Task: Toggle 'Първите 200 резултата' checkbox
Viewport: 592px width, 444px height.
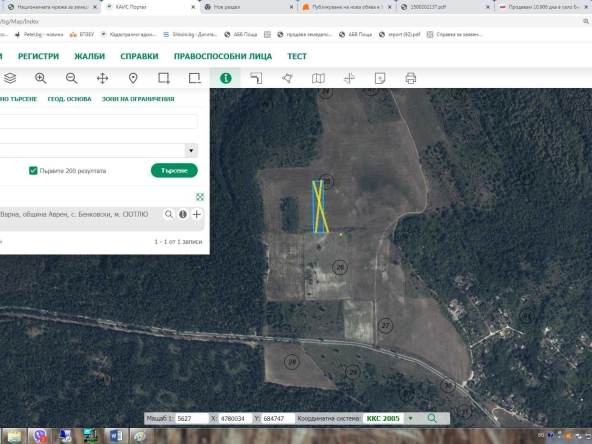Action: click(33, 171)
